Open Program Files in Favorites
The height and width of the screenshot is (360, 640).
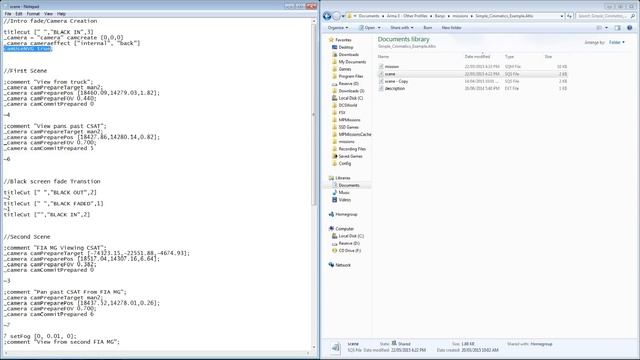pos(351,76)
